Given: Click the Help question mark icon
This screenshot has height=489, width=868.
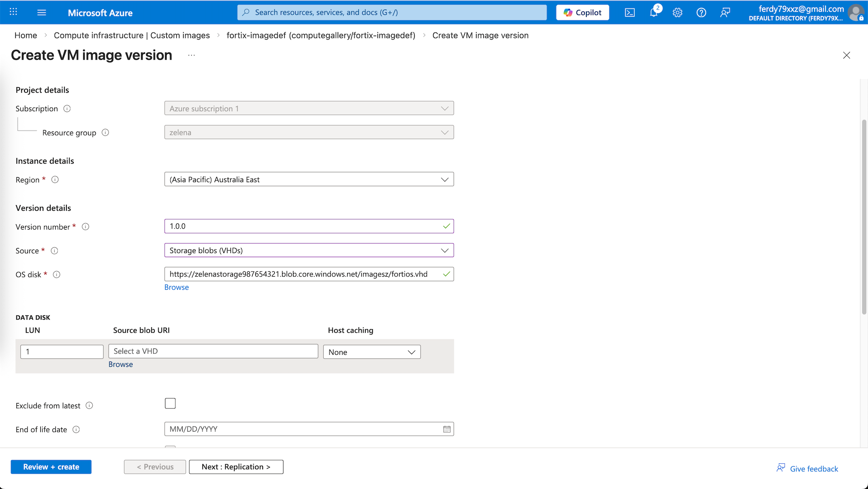Looking at the screenshot, I should (701, 13).
